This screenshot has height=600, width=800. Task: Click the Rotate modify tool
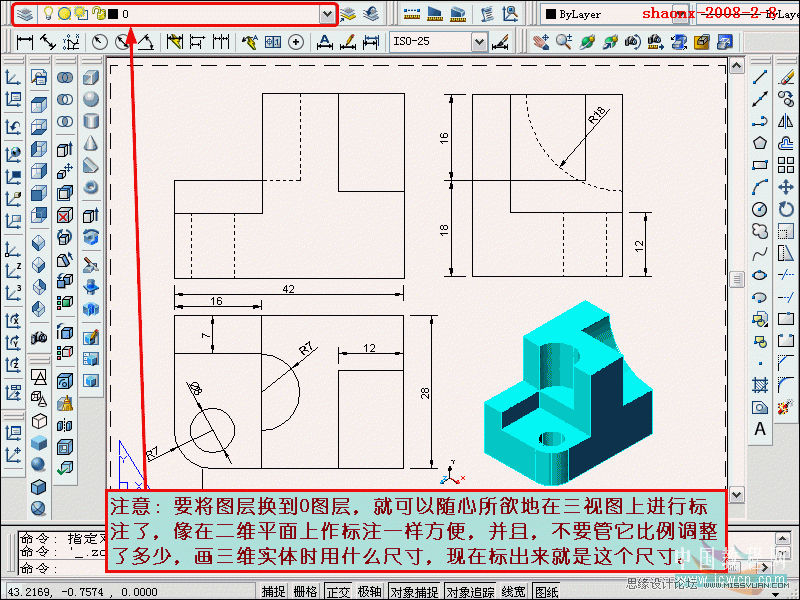click(786, 209)
